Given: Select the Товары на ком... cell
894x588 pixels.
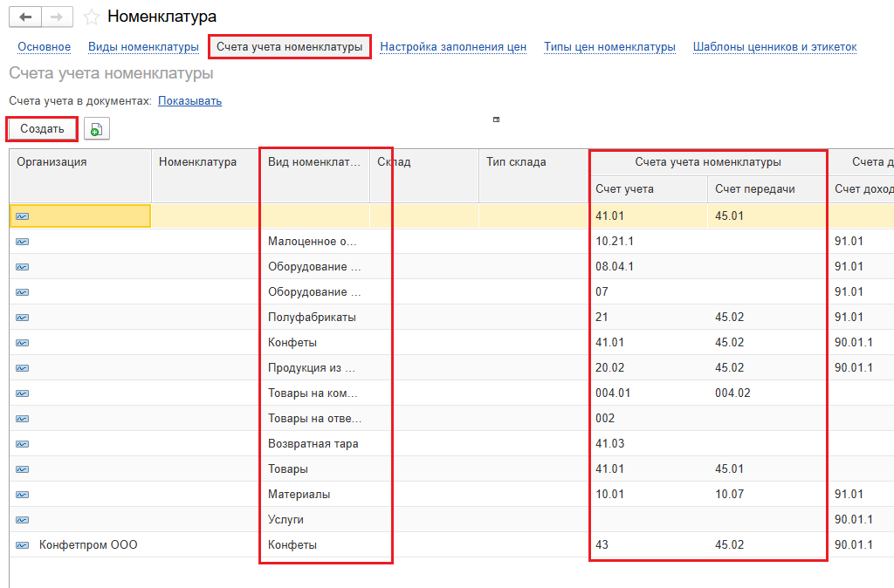Looking at the screenshot, I should (315, 393).
